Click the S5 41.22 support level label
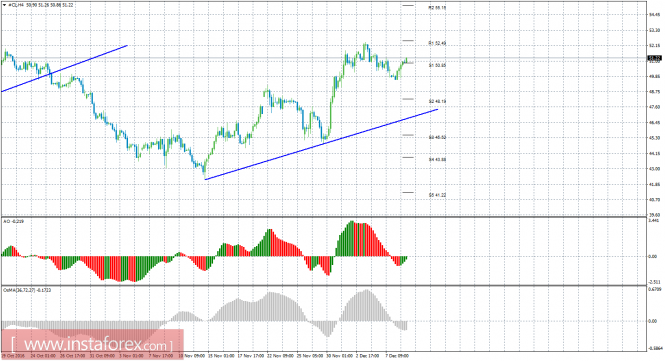This screenshot has height=361, width=665. click(x=437, y=195)
